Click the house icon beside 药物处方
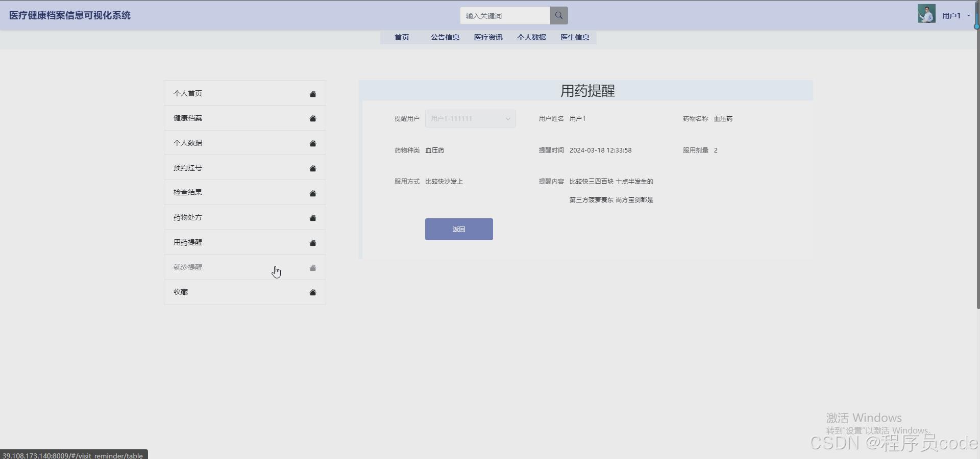Screen dimensions: 980x459 312,218
